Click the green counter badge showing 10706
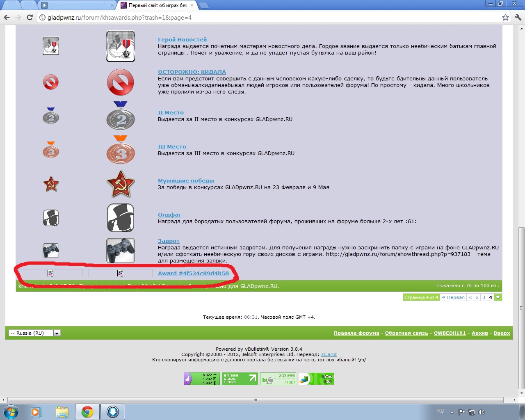The width and height of the screenshot is (525, 420). [x=316, y=379]
